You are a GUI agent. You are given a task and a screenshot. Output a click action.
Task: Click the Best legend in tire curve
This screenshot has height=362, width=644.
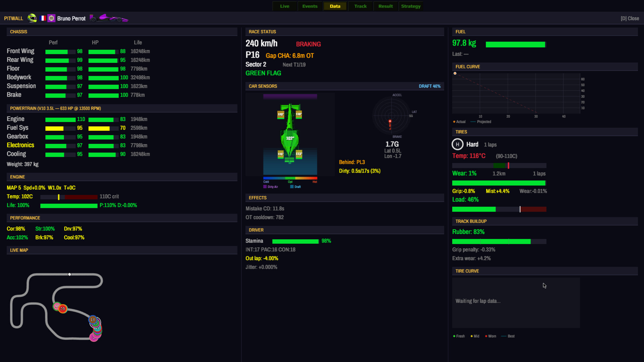tap(508, 336)
